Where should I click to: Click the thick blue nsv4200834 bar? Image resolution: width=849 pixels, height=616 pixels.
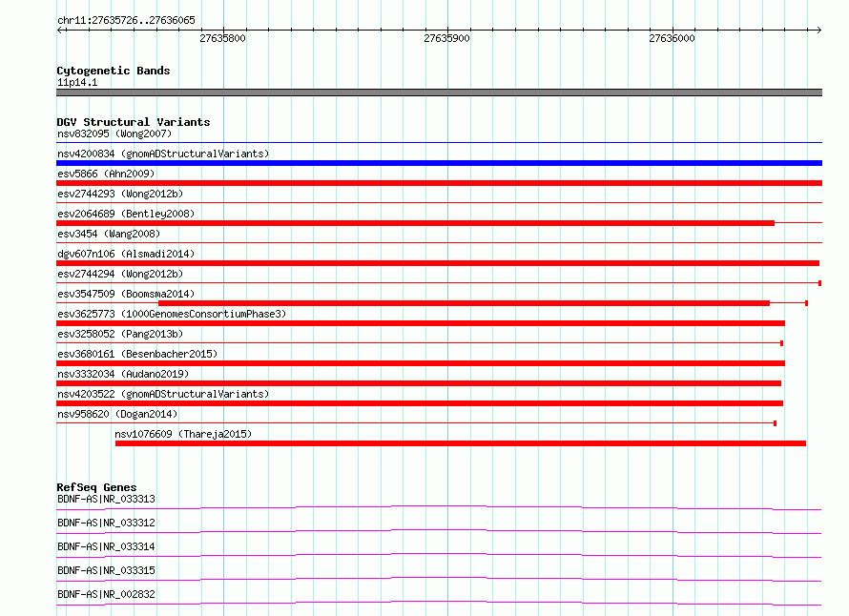[439, 163]
